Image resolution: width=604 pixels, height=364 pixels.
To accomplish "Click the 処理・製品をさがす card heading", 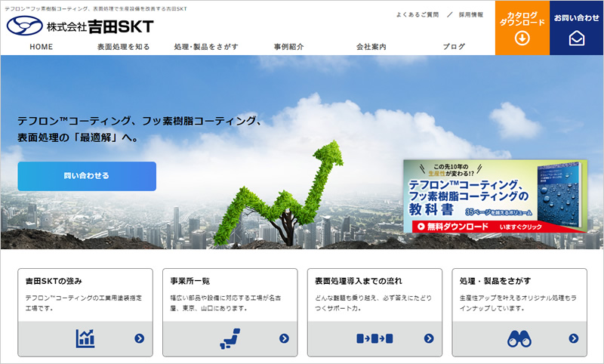I will click(x=495, y=281).
